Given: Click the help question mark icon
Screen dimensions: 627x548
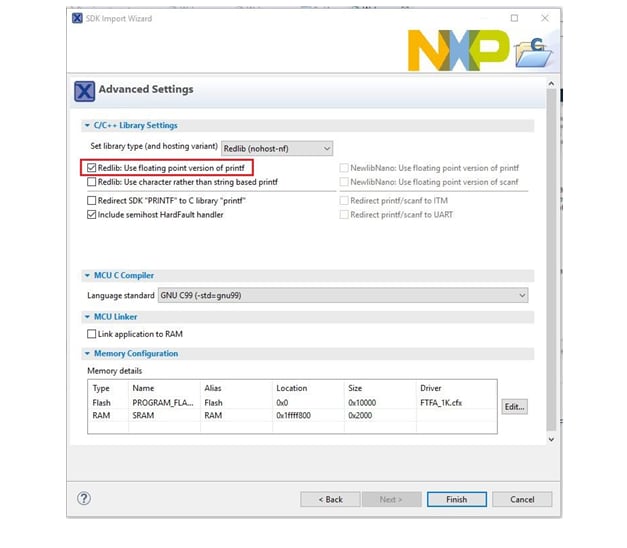Looking at the screenshot, I should [84, 498].
